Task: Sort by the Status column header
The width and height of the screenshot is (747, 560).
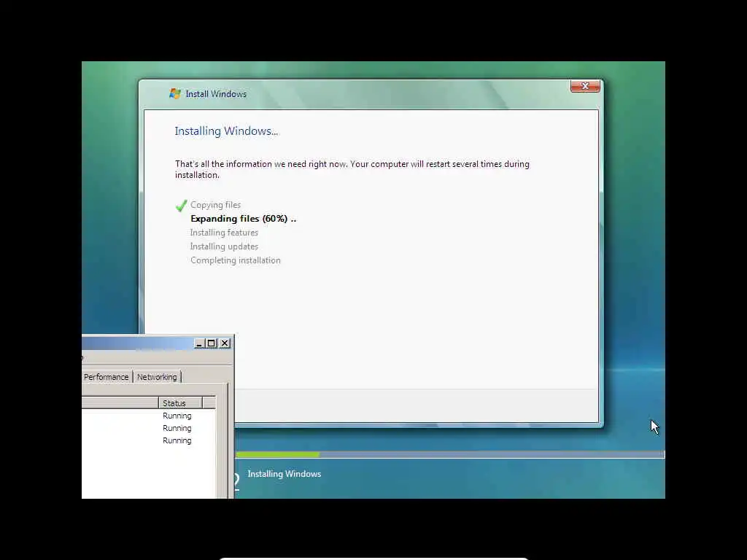Action: pos(180,402)
